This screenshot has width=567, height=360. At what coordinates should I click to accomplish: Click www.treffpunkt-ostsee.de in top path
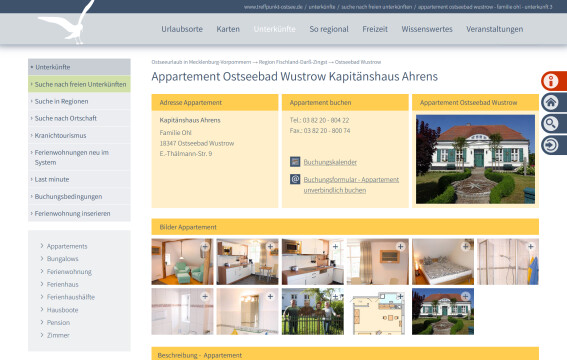(x=273, y=7)
